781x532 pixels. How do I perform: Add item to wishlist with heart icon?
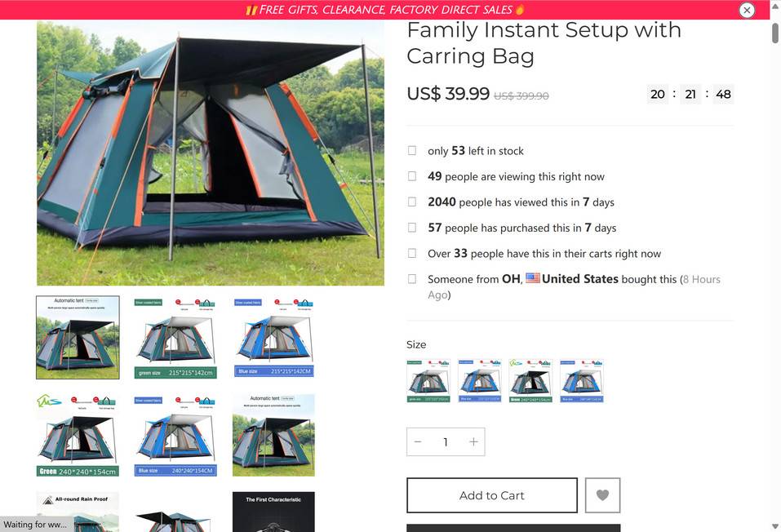pyautogui.click(x=603, y=495)
